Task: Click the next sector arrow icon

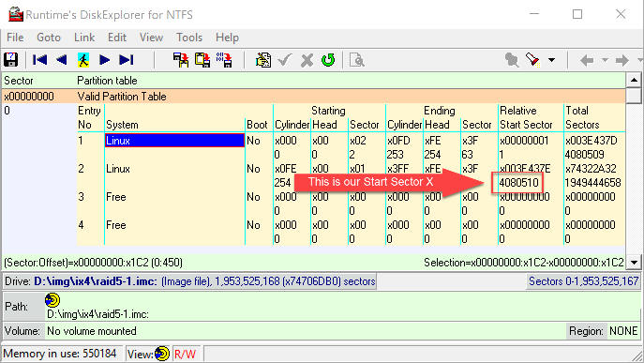Action: [105, 60]
